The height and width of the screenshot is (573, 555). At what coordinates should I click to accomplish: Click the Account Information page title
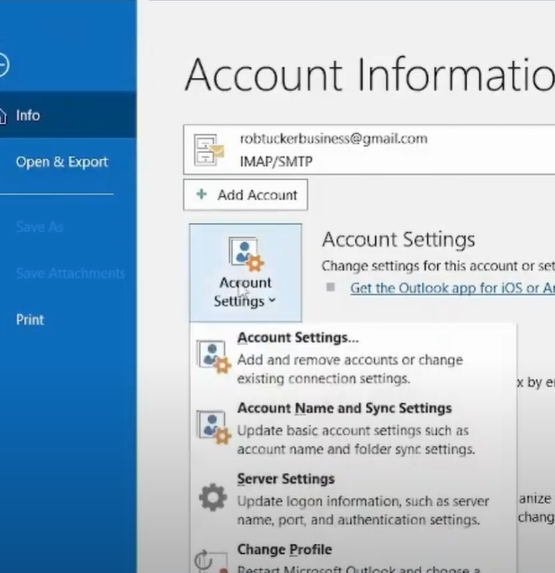[x=370, y=75]
